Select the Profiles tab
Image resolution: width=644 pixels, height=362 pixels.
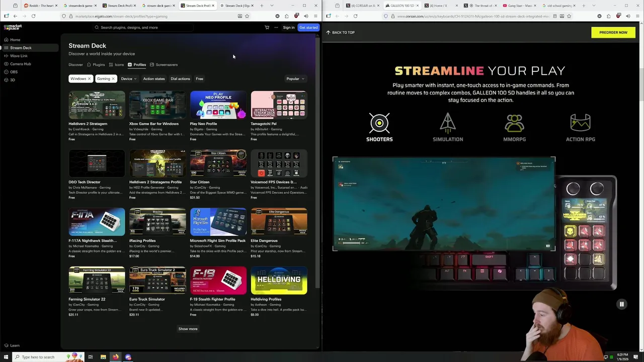click(137, 64)
